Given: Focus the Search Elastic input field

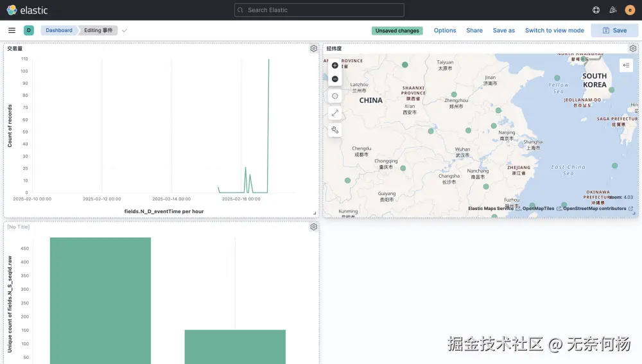Looking at the screenshot, I should [x=319, y=10].
